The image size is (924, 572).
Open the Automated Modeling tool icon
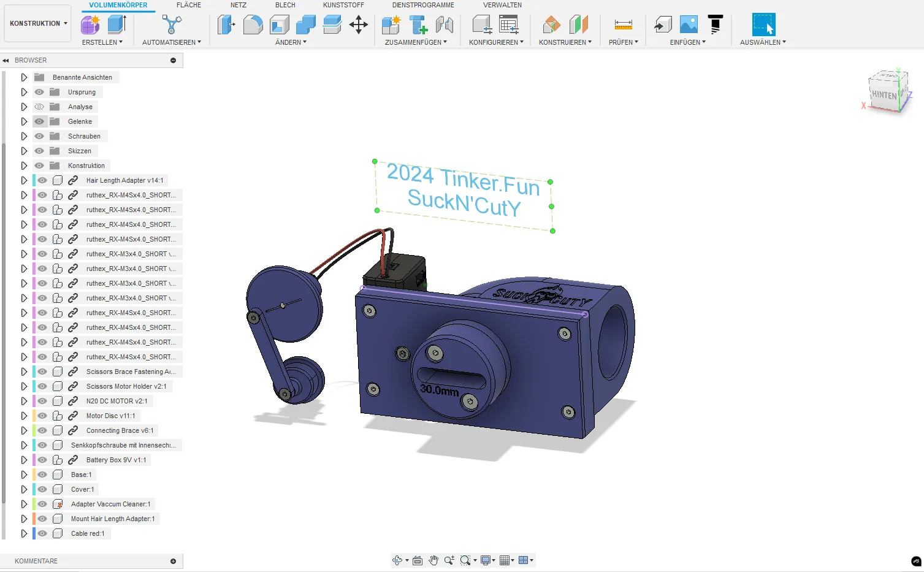tap(172, 25)
